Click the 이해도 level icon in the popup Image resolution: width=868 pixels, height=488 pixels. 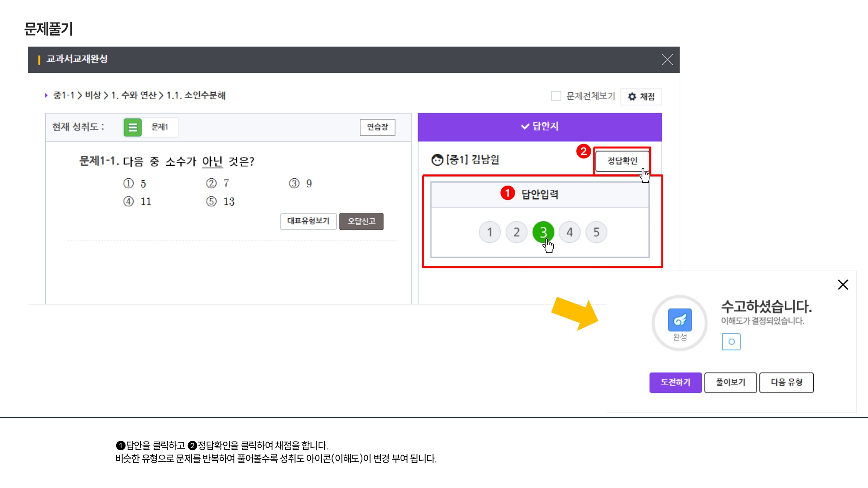coord(731,342)
